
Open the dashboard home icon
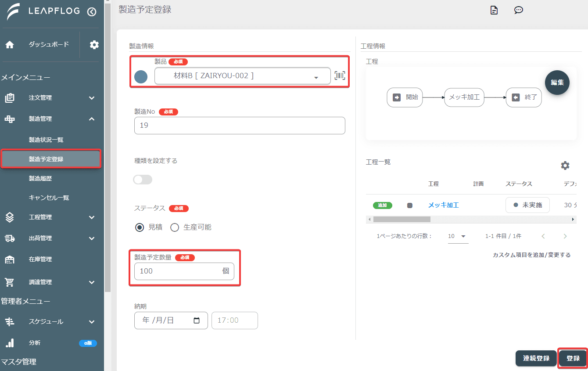tap(10, 45)
